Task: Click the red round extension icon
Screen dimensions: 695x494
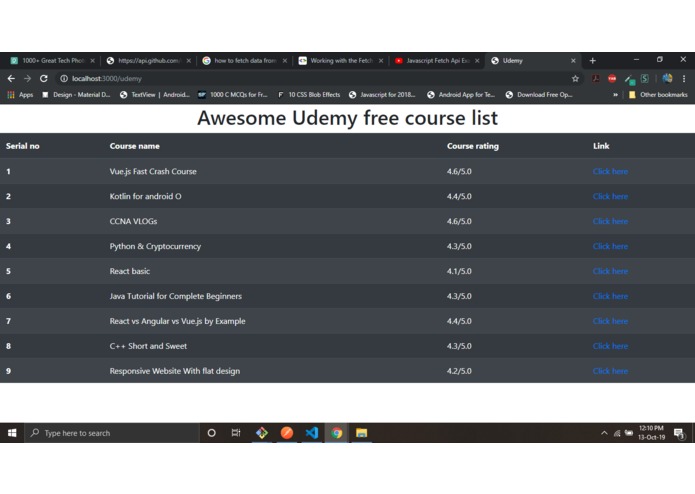Action: pos(612,78)
